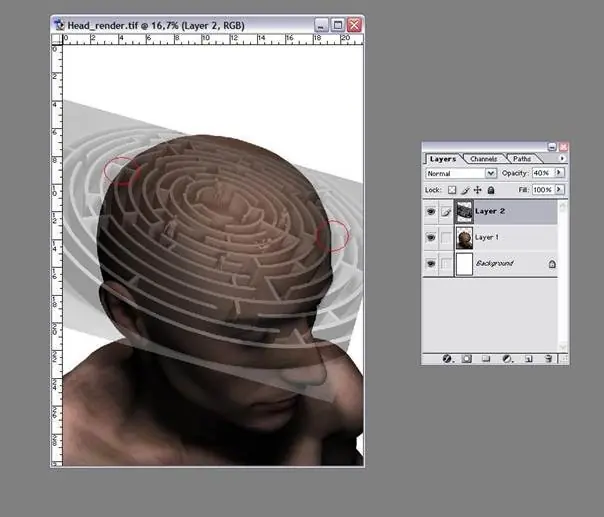Open the Normal blend mode dropdown
Image resolution: width=604 pixels, height=517 pixels.
460,173
